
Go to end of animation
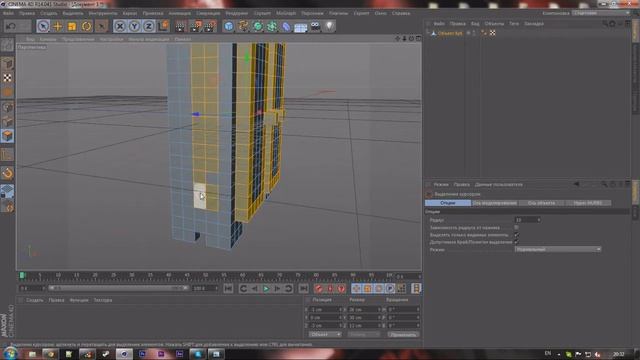[303, 289]
